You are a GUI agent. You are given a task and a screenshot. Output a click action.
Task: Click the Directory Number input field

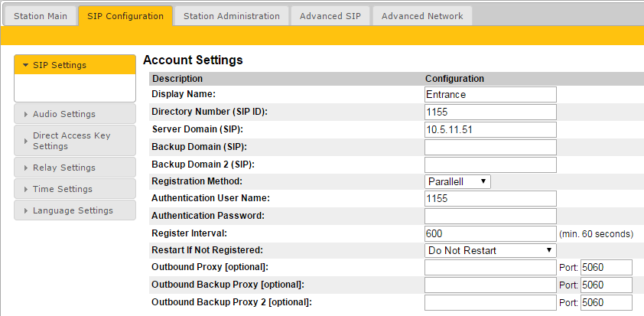click(x=490, y=112)
